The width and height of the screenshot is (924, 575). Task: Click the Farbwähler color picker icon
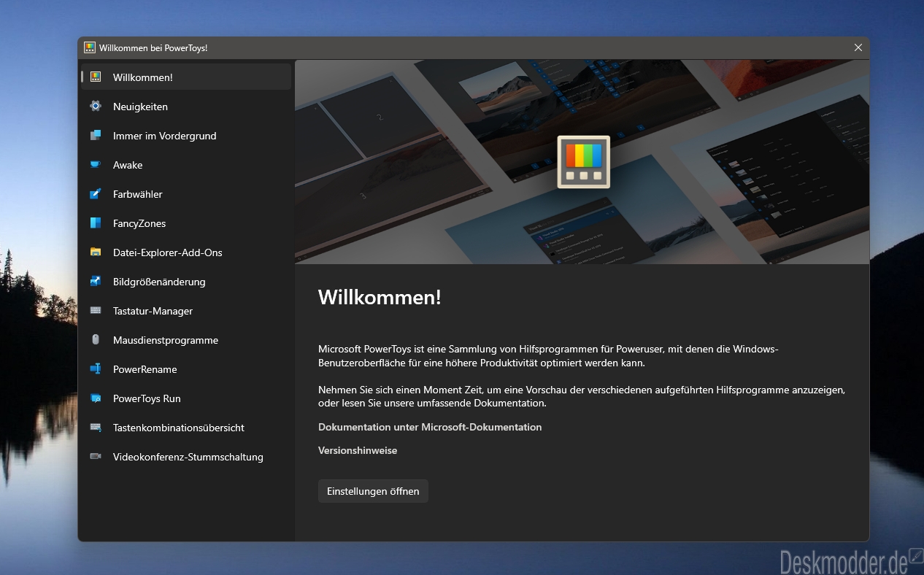(96, 193)
